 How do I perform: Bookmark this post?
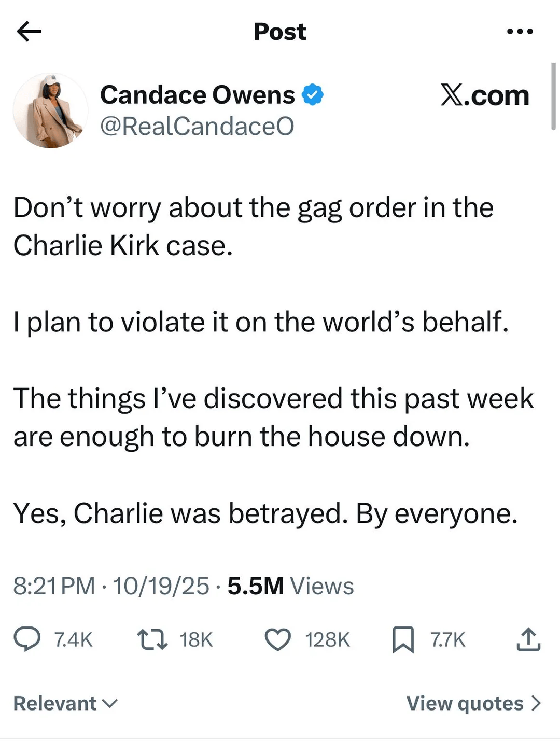(x=403, y=639)
